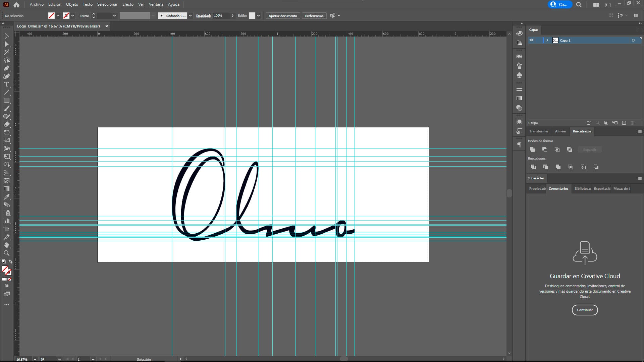Create a new layer in the Capas panel
644x362 pixels.
[x=624, y=123]
